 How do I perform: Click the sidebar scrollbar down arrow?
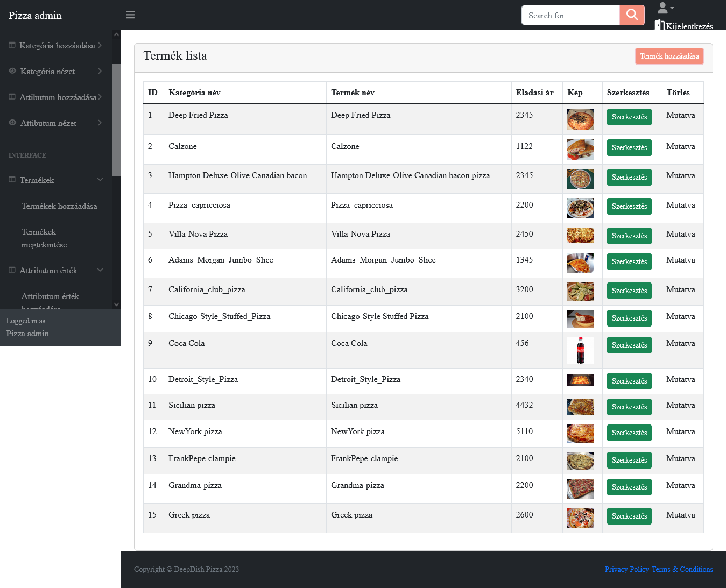(116, 304)
